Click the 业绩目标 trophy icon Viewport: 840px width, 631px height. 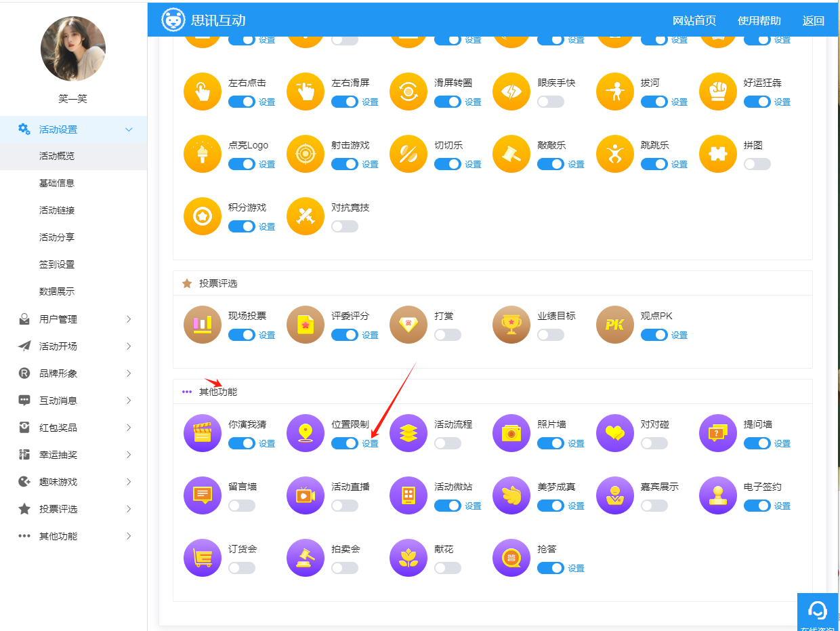point(511,325)
